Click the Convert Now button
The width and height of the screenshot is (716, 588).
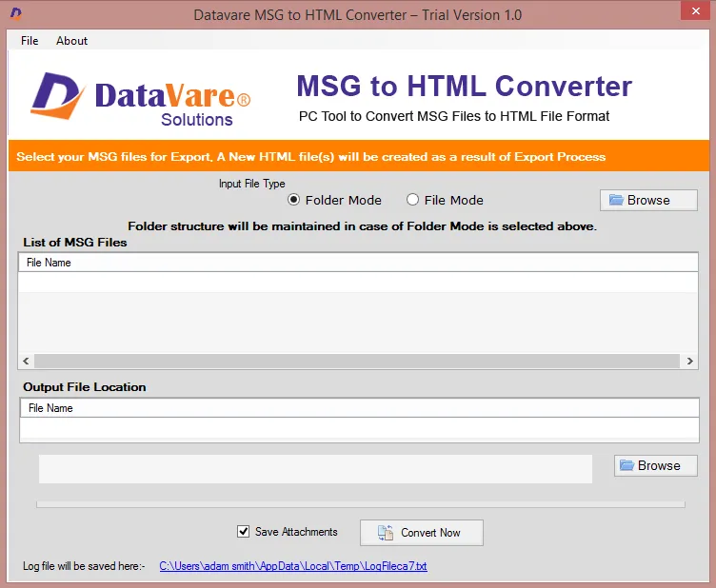(421, 533)
